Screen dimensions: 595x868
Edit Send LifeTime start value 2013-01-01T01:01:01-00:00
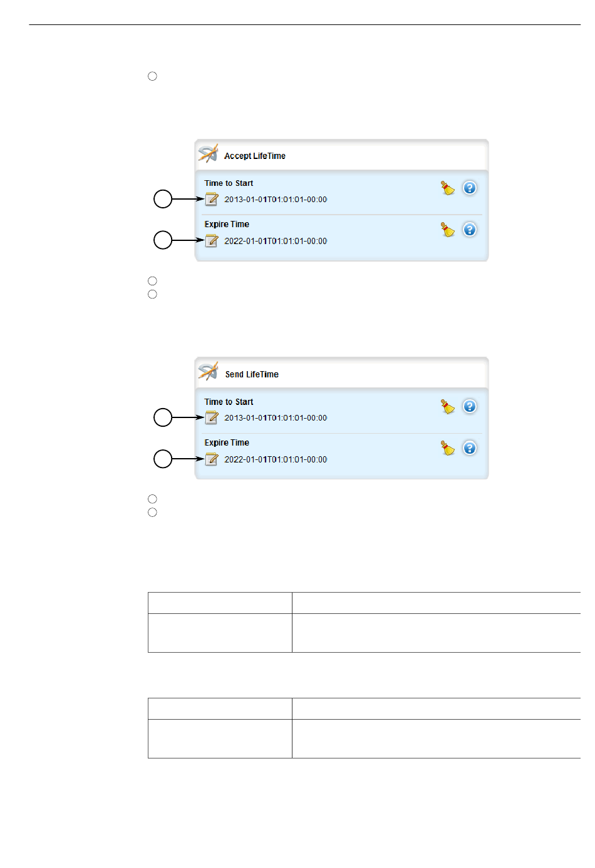276,418
